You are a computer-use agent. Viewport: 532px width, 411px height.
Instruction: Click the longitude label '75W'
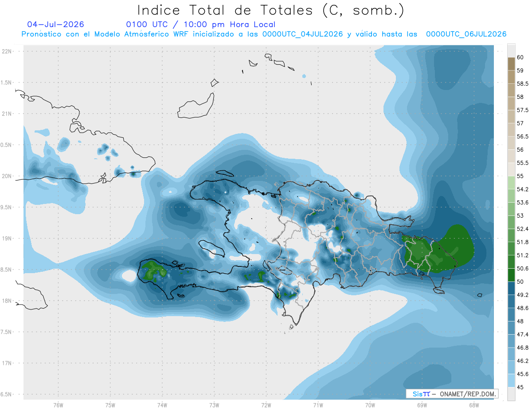coord(110,405)
